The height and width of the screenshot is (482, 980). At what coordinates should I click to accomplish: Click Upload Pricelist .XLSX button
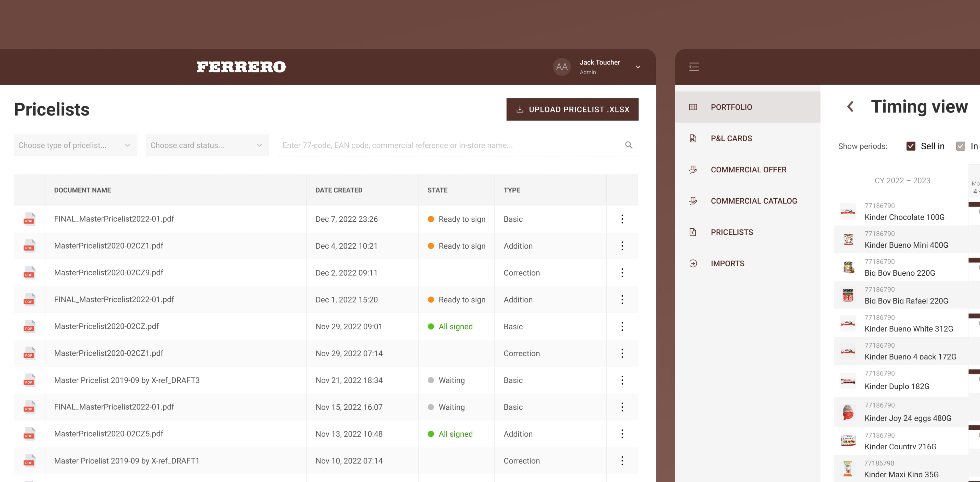pos(572,109)
